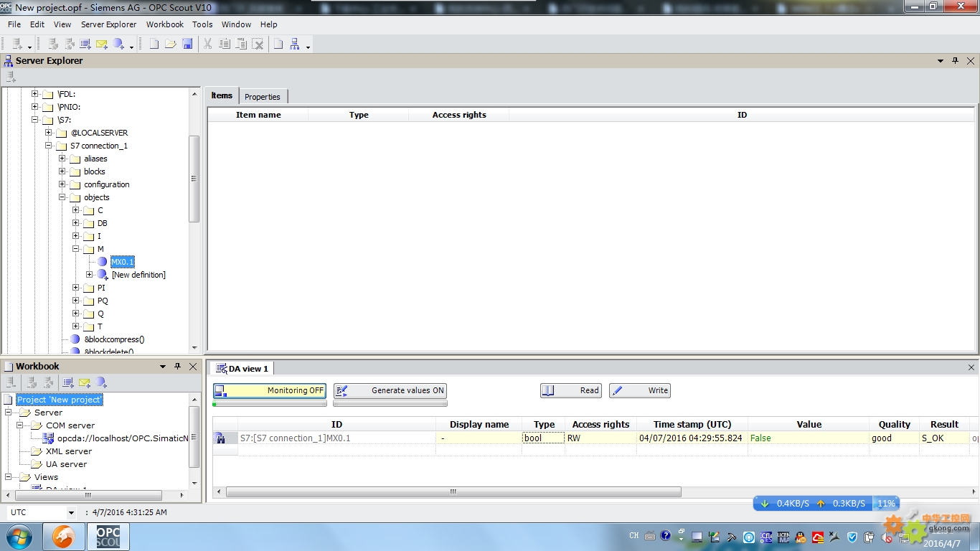Click the connect server icon in Workbook toolbar
The width and height of the screenshot is (980, 551).
click(x=32, y=383)
